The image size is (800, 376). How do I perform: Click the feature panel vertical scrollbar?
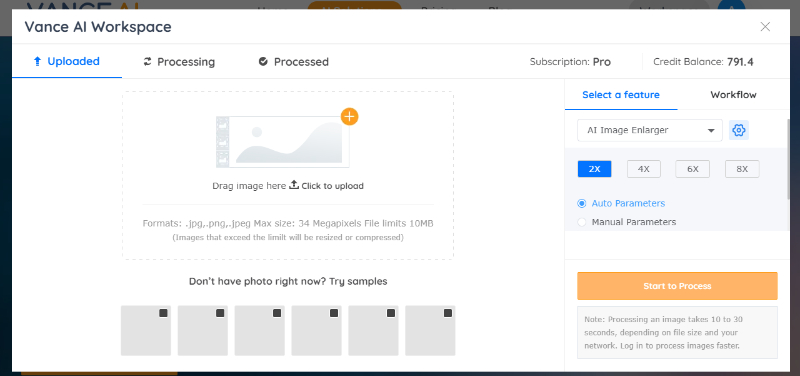789,158
